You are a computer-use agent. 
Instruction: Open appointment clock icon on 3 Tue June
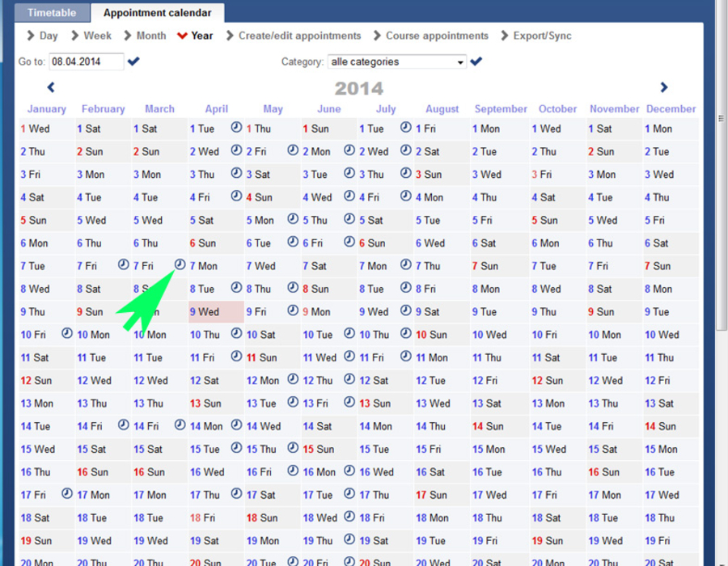coord(349,173)
